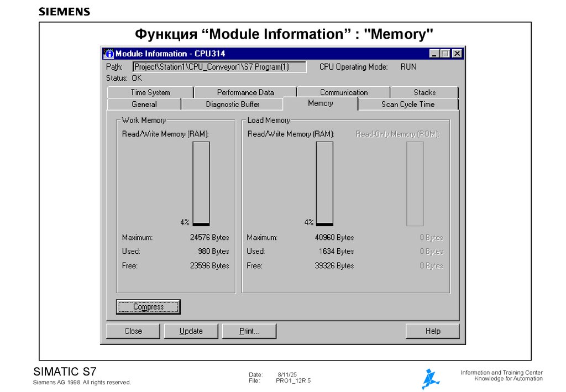
Task: Open the Diagnostic Buffer tab
Action: click(232, 104)
